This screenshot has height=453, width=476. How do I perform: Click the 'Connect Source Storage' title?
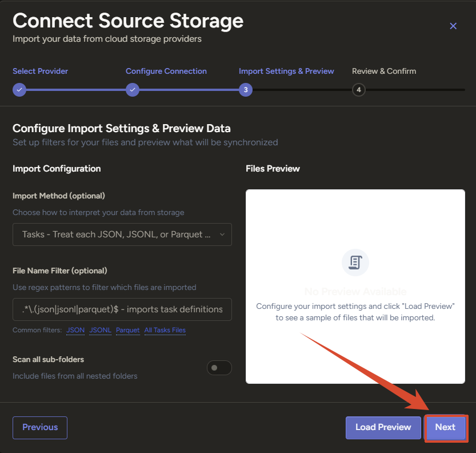point(128,21)
